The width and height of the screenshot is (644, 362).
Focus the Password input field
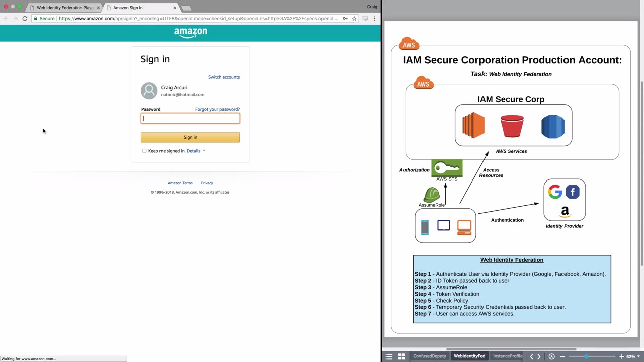click(x=190, y=119)
